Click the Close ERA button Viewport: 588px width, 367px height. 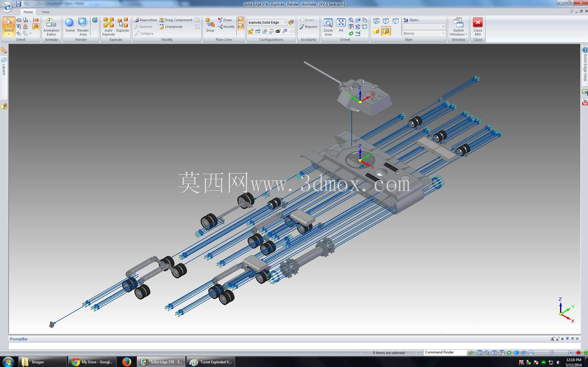tap(478, 27)
